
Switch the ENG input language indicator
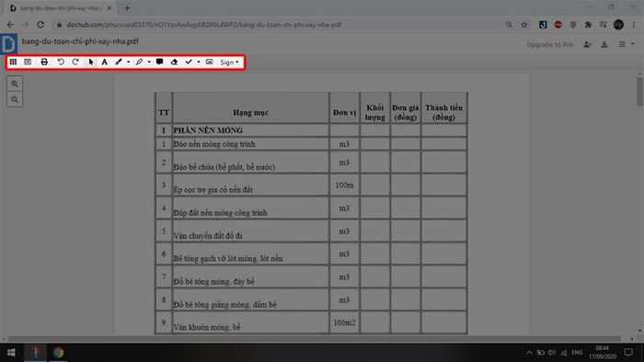(577, 353)
